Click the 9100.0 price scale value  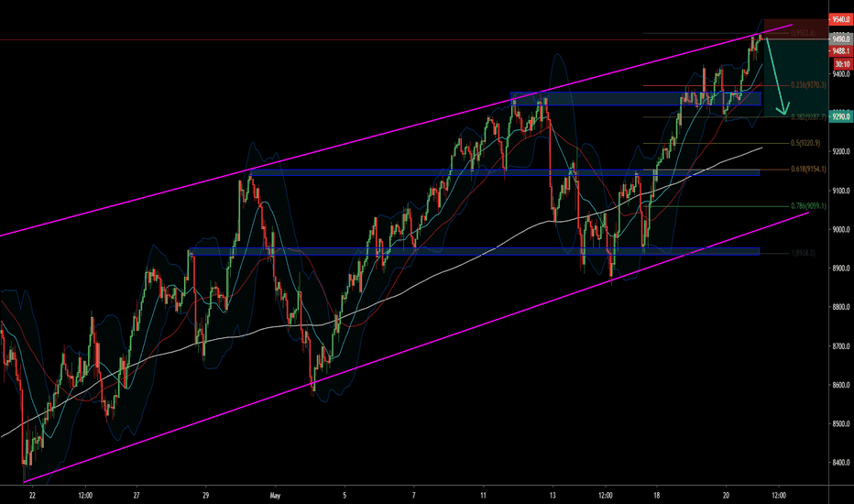(x=841, y=191)
